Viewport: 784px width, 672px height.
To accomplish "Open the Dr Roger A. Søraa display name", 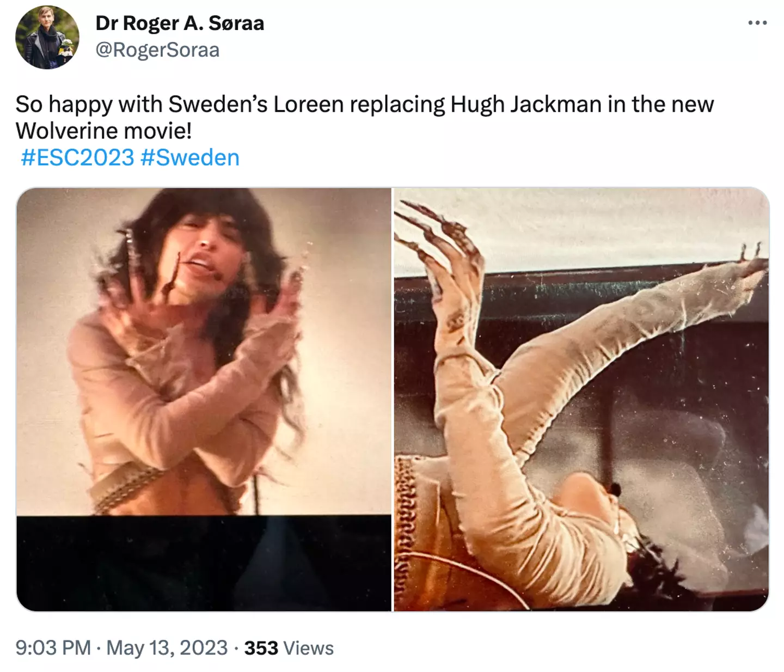I will pos(180,23).
